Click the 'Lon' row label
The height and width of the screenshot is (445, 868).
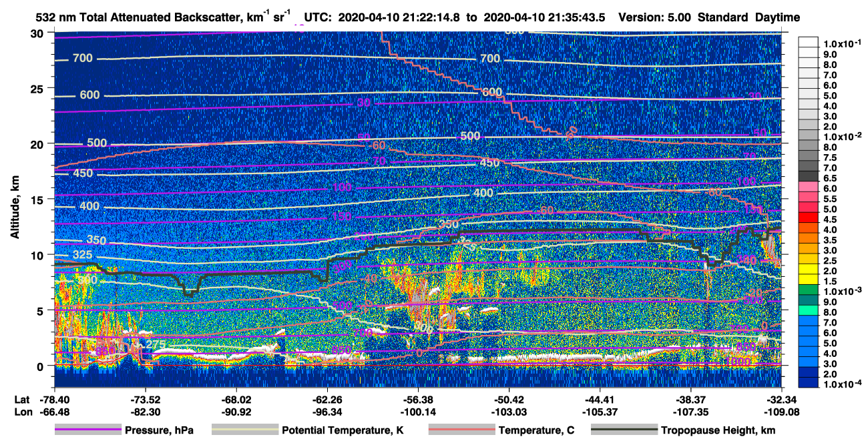click(x=22, y=411)
